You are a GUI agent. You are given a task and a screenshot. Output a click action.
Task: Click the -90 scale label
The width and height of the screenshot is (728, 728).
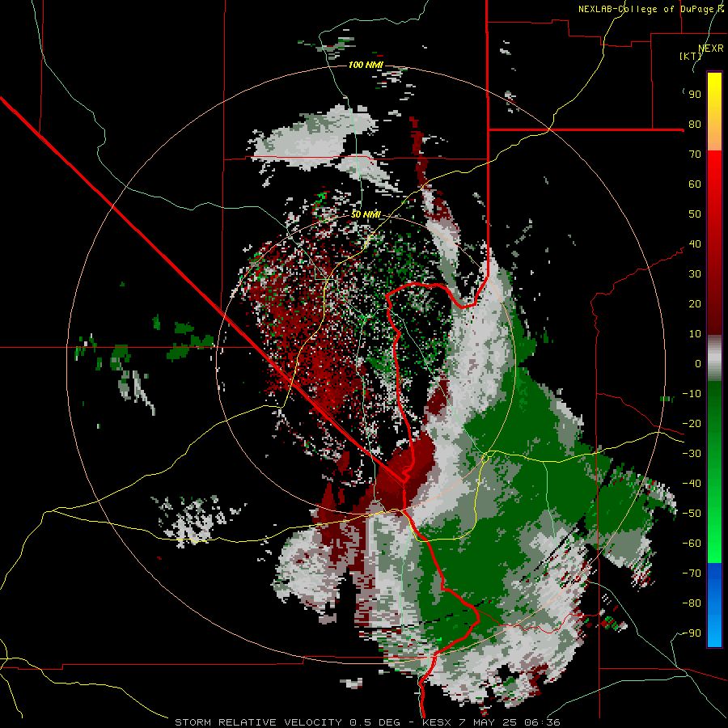click(x=692, y=633)
